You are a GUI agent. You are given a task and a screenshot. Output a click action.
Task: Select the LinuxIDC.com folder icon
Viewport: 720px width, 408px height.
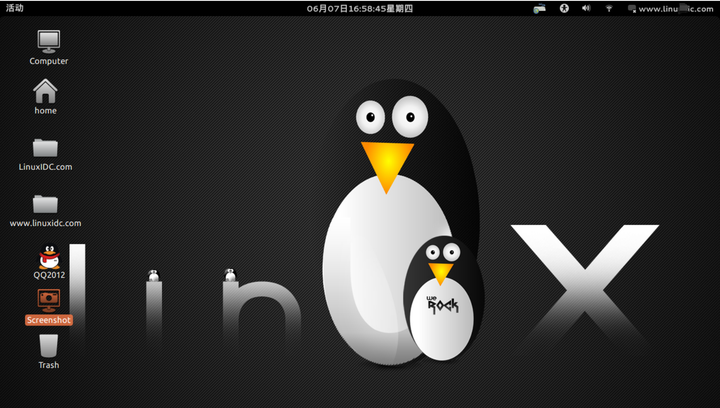point(45,148)
